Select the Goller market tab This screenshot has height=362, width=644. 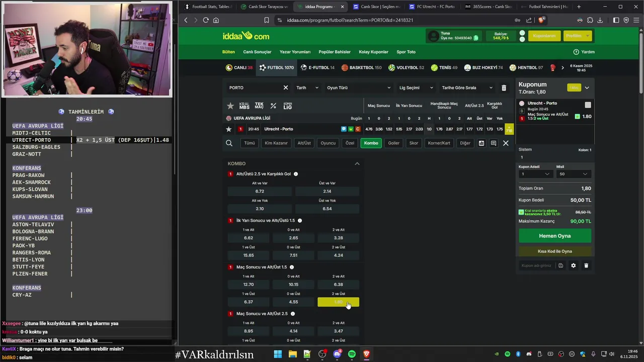(394, 143)
